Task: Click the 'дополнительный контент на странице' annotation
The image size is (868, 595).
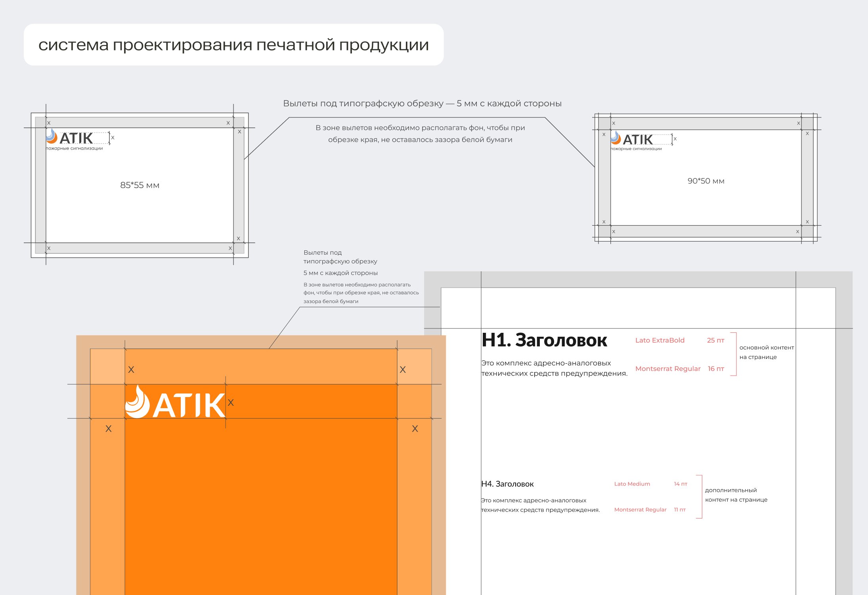Action: click(x=736, y=495)
